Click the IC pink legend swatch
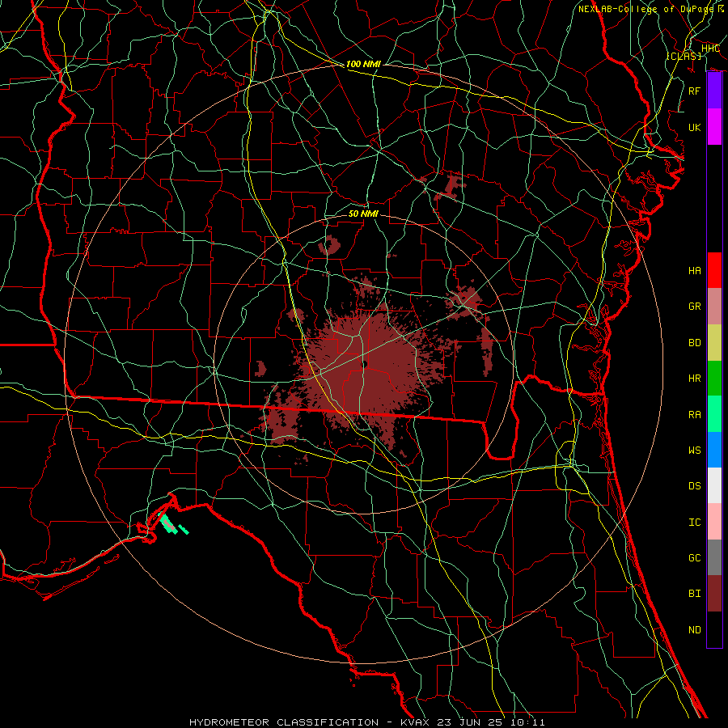 click(714, 522)
